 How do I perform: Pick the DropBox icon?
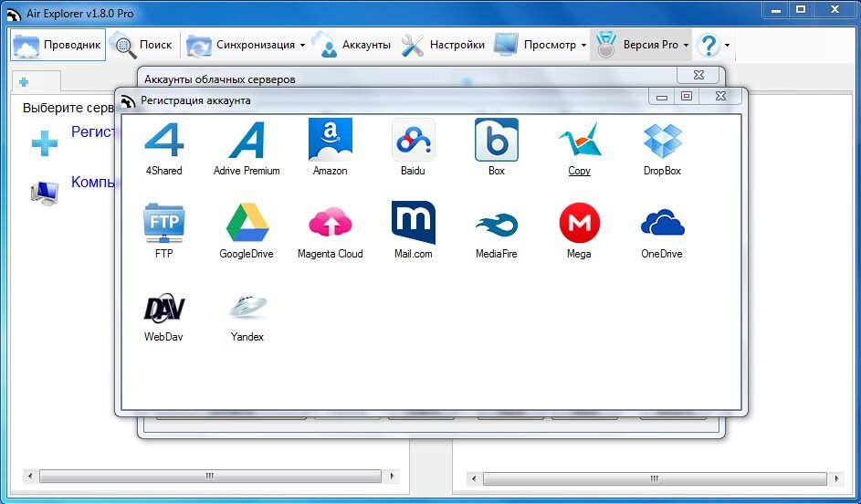click(662, 140)
